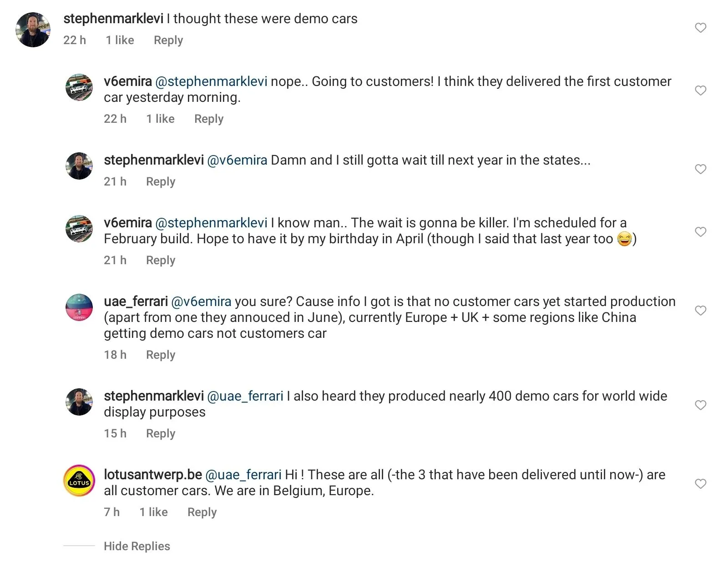728x562 pixels.
Task: Heart the "400 demo cars" reply
Action: click(x=700, y=405)
